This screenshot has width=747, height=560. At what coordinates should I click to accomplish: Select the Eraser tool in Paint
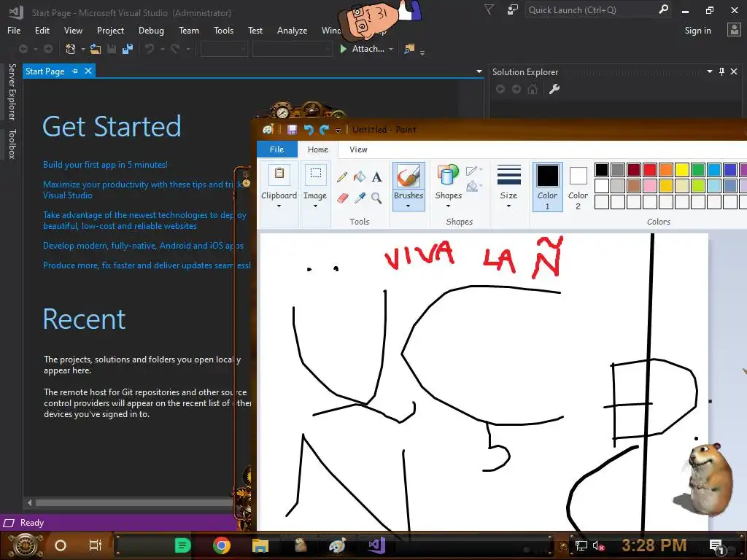pyautogui.click(x=342, y=198)
